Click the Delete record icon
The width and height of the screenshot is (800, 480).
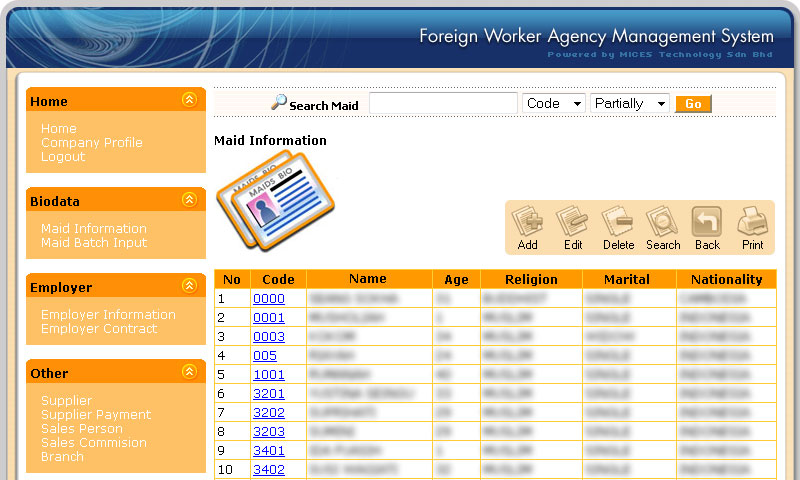pyautogui.click(x=618, y=221)
